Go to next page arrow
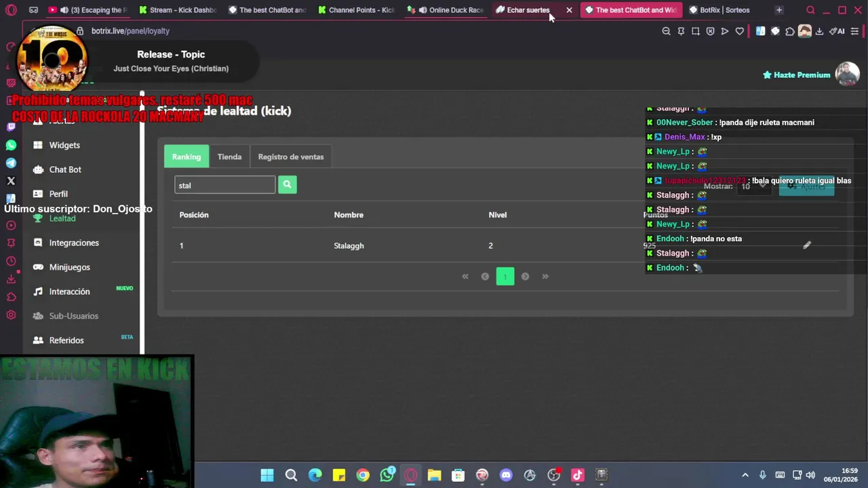This screenshot has height=488, width=868. pos(525,276)
